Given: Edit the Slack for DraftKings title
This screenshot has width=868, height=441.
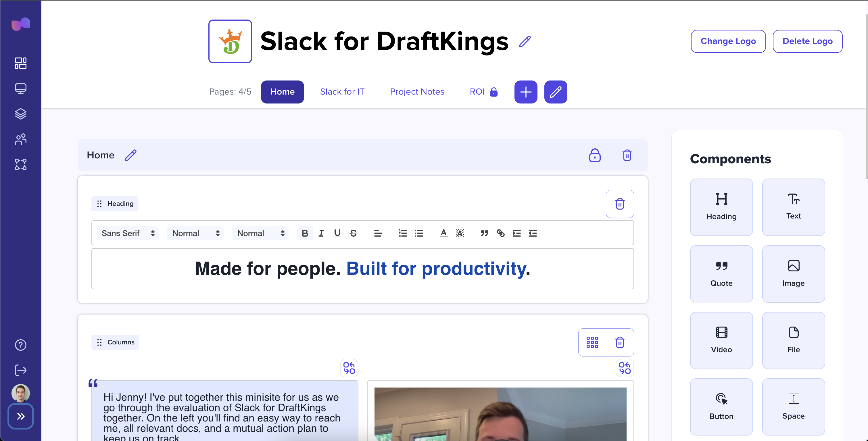Looking at the screenshot, I should [525, 41].
